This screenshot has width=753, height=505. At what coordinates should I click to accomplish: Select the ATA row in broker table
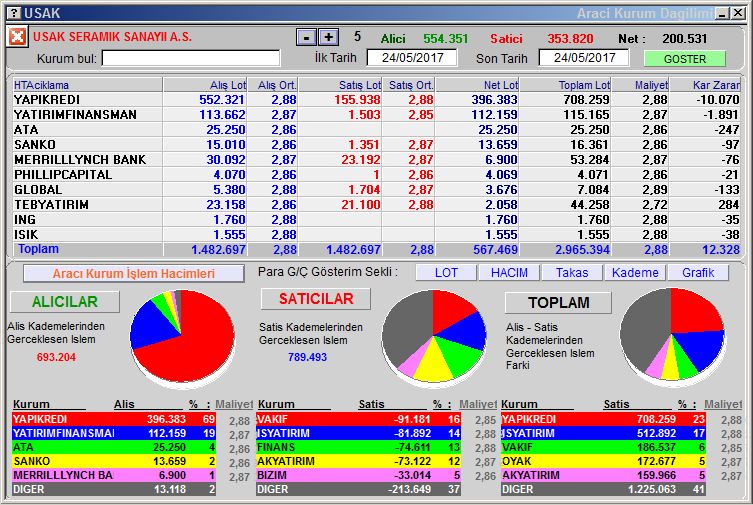point(376,130)
